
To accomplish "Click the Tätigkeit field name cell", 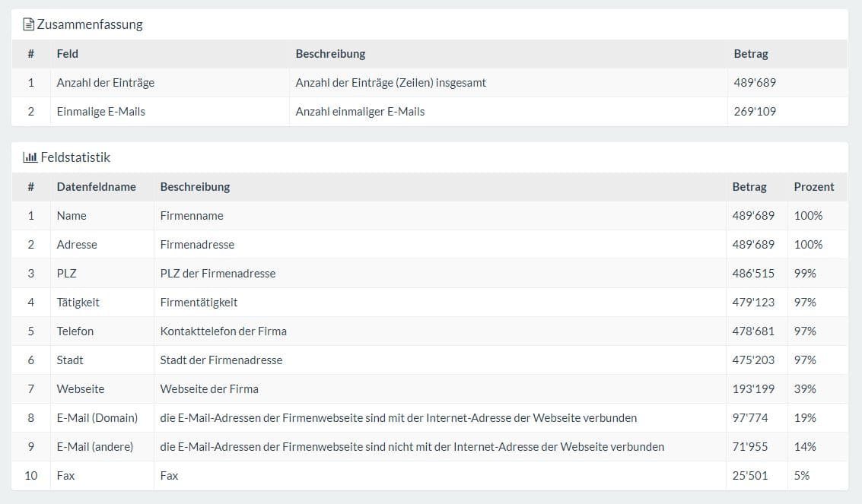I will point(78,303).
